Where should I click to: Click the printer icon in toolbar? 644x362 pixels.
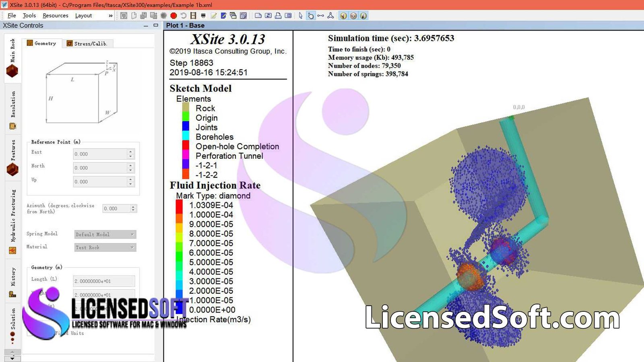[278, 16]
